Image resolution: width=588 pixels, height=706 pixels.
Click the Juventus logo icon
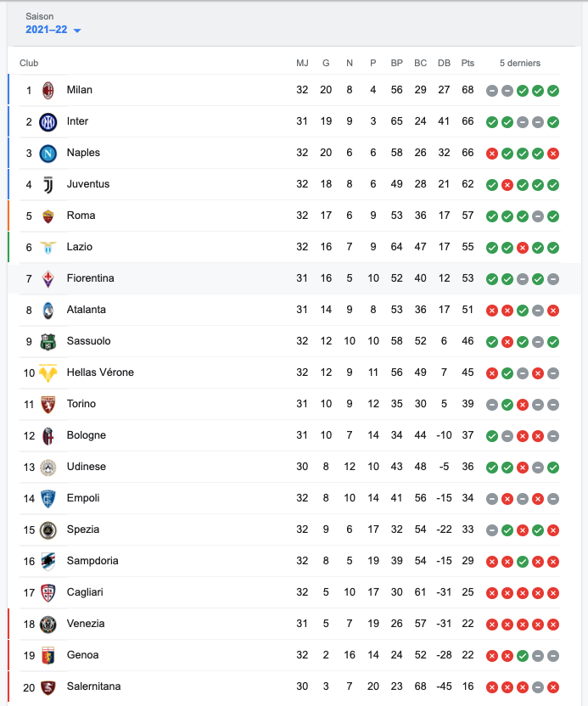tap(48, 184)
